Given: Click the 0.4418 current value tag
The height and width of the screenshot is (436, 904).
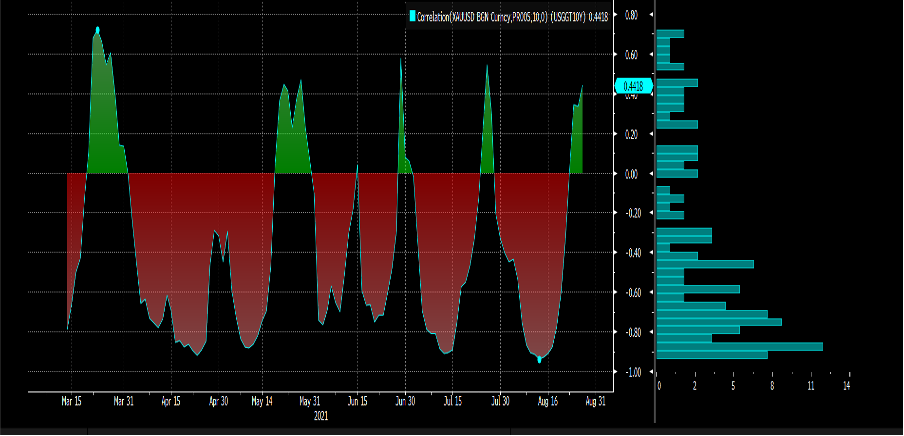Looking at the screenshot, I should coord(634,87).
